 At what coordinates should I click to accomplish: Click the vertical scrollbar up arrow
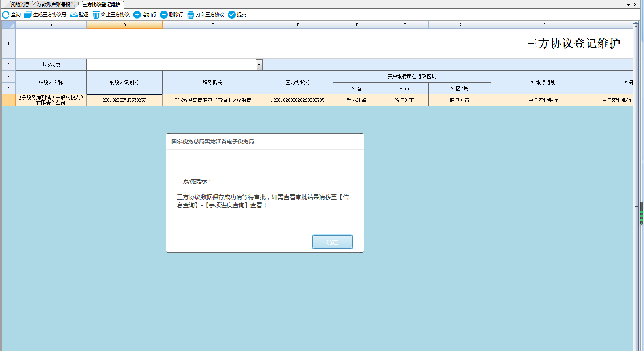636,26
